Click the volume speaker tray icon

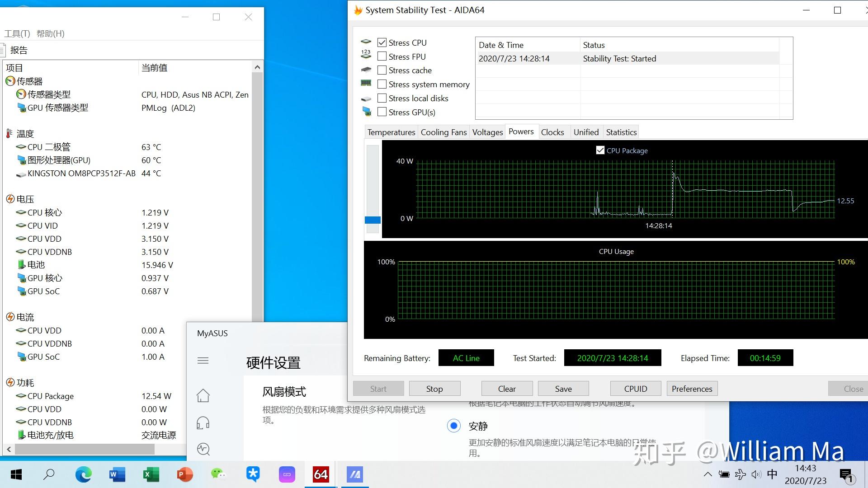756,474
